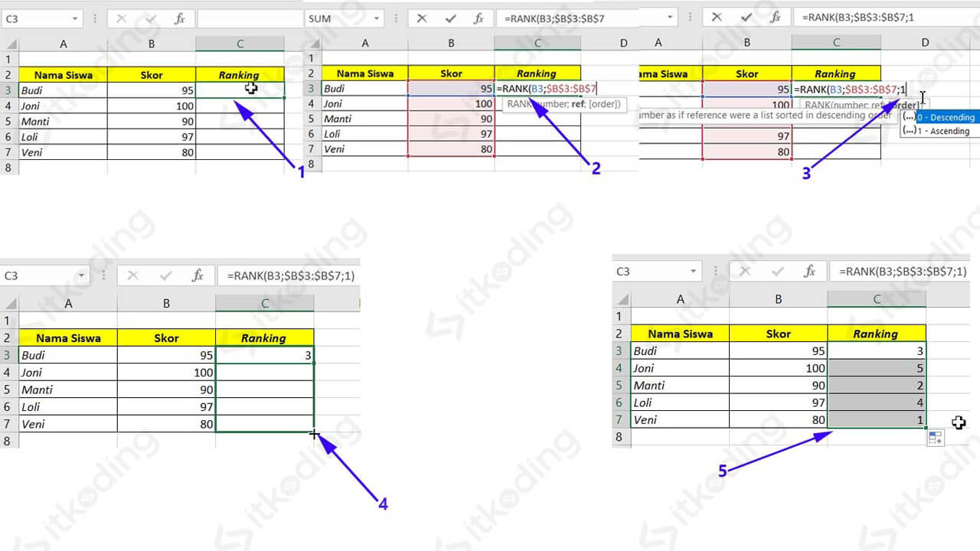Click the greyed checkmark in step 4 screenshot
980x551 pixels.
pyautogui.click(x=166, y=275)
